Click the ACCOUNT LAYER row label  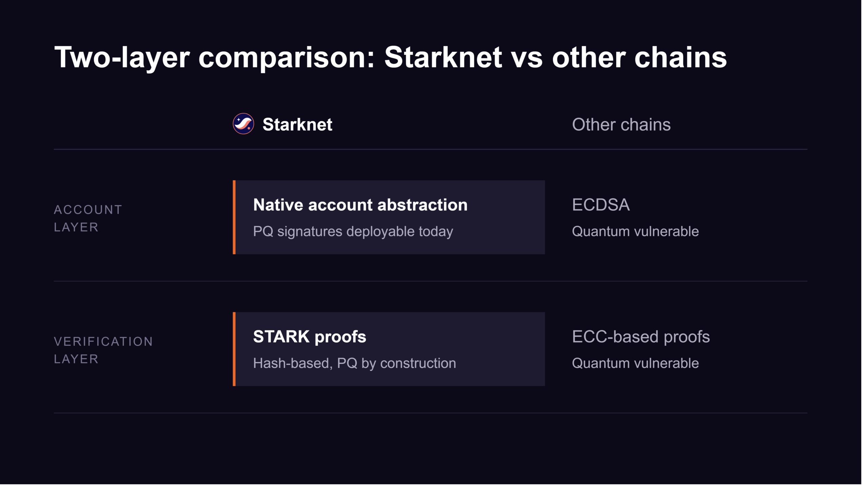pyautogui.click(x=88, y=218)
